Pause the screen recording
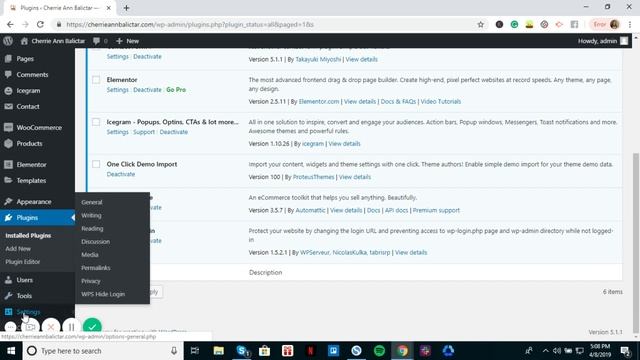640x360 pixels. click(71, 327)
